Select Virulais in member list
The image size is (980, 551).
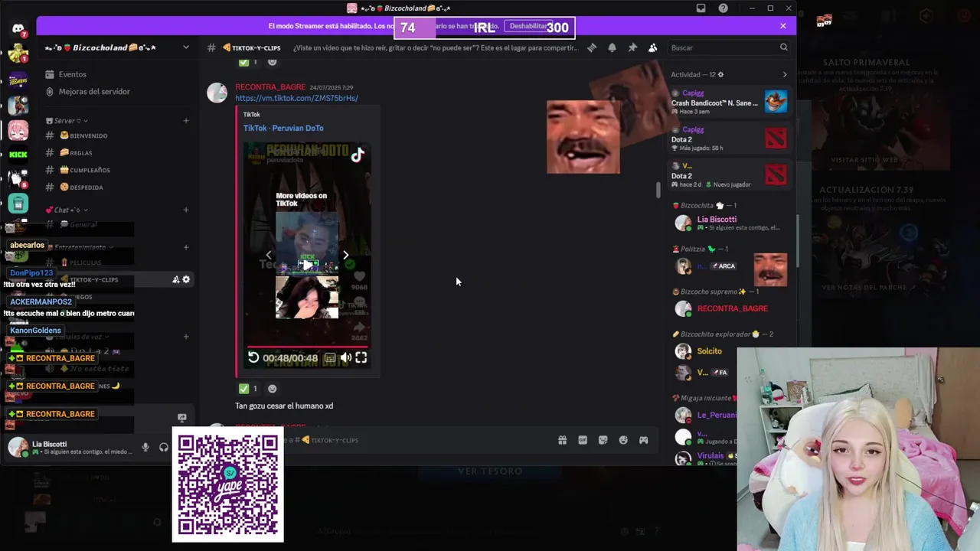(x=705, y=458)
